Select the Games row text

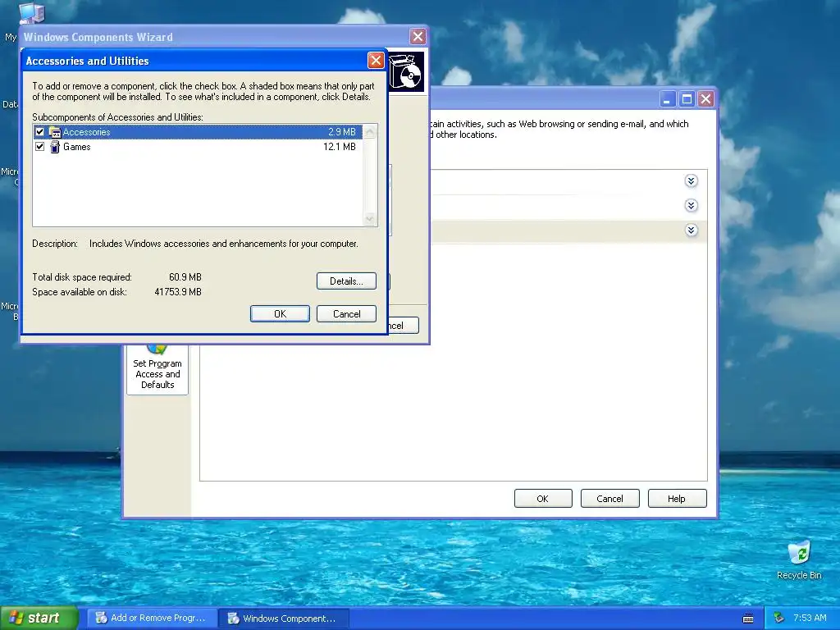click(76, 147)
